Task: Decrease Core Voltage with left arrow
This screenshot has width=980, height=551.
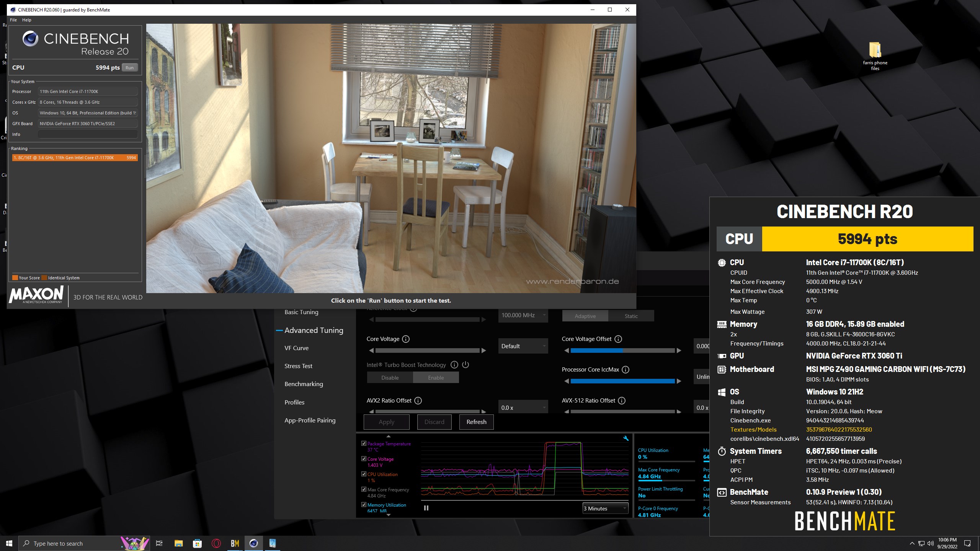Action: click(x=371, y=350)
